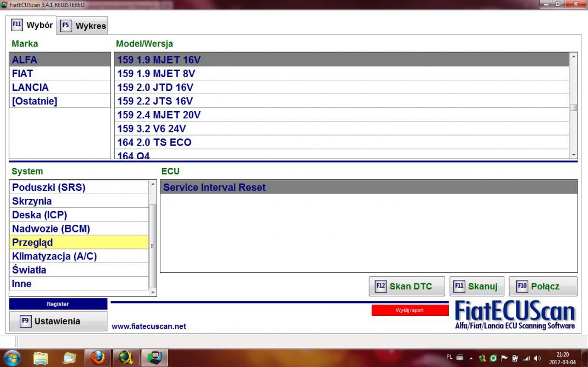Viewport: 588px width, 367px height.
Task: Click the System list scroll-up arrow
Action: (x=153, y=184)
